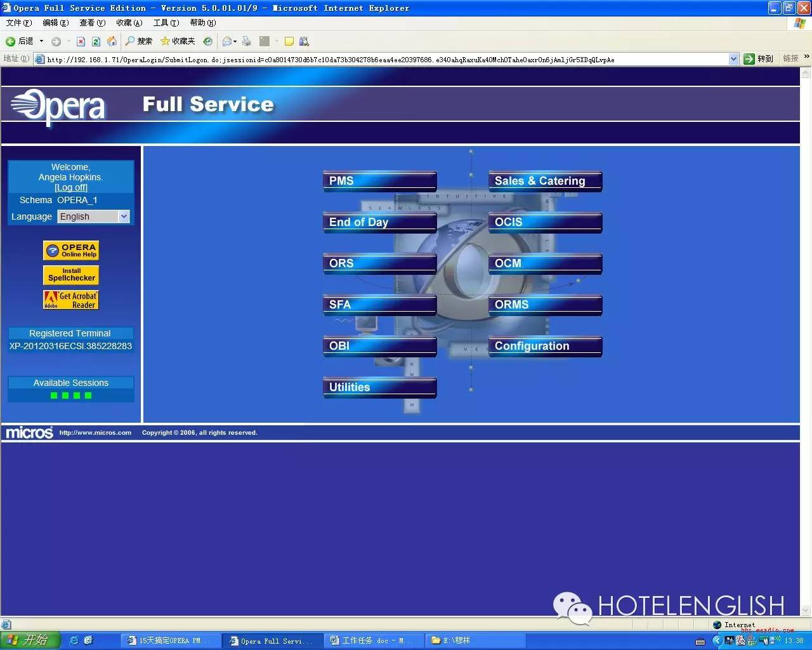The image size is (812, 650).
Task: Click the Install Spellchecker icon
Action: pyautogui.click(x=71, y=275)
